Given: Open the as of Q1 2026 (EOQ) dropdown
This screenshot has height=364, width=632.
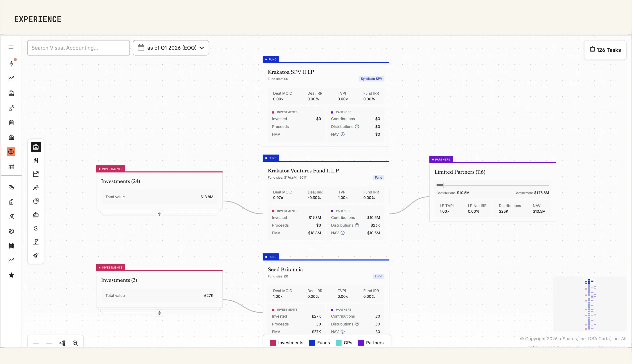Looking at the screenshot, I should click(x=171, y=48).
